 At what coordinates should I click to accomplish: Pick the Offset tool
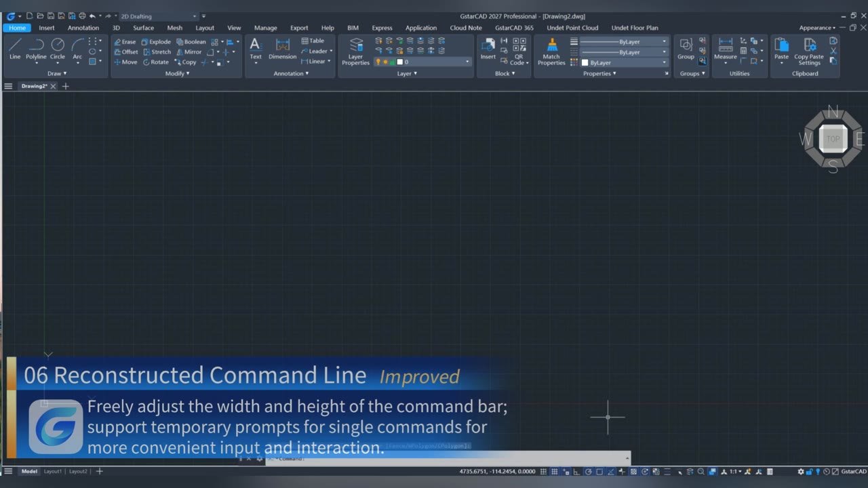125,52
